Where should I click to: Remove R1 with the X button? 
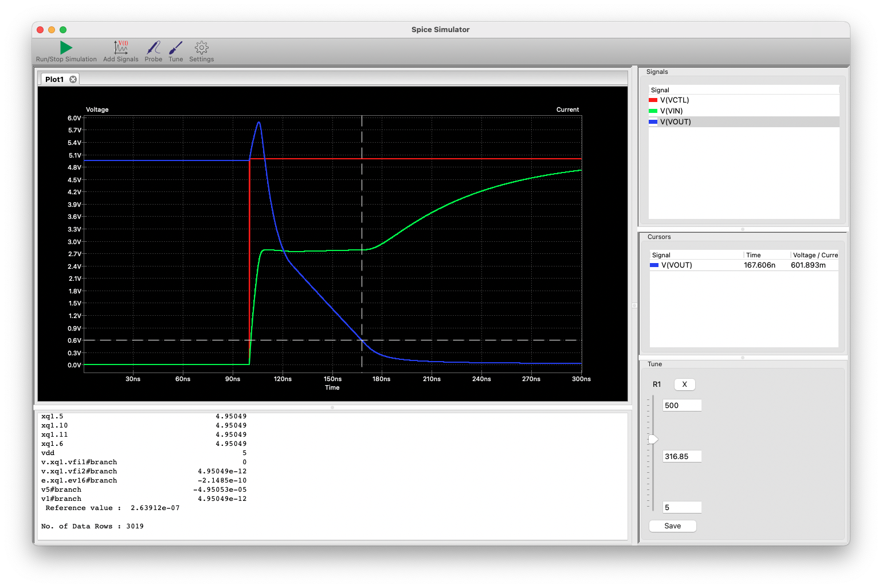coord(684,385)
